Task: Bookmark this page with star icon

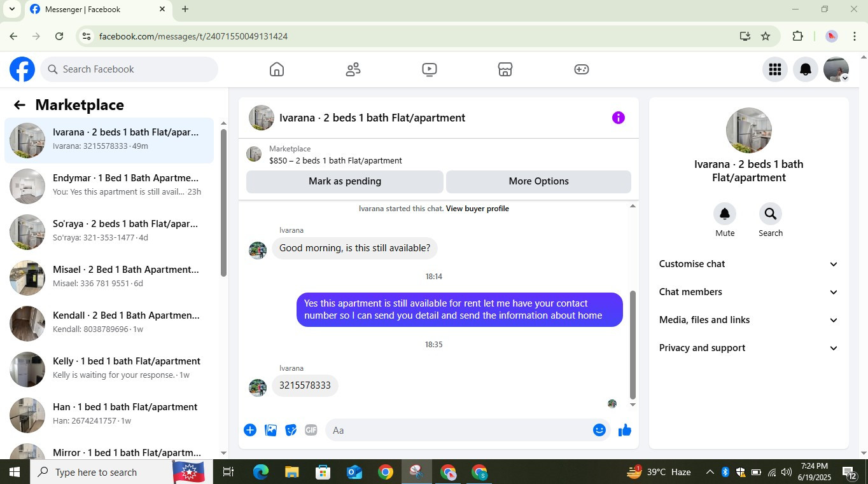Action: [766, 36]
